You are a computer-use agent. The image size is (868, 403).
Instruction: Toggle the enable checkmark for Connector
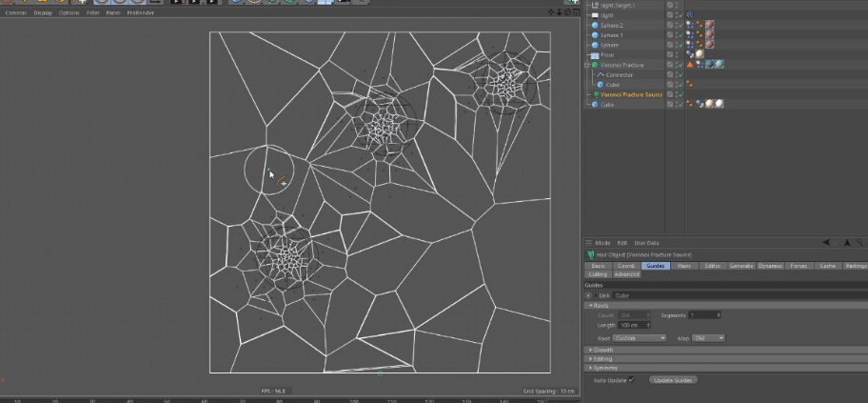[681, 75]
